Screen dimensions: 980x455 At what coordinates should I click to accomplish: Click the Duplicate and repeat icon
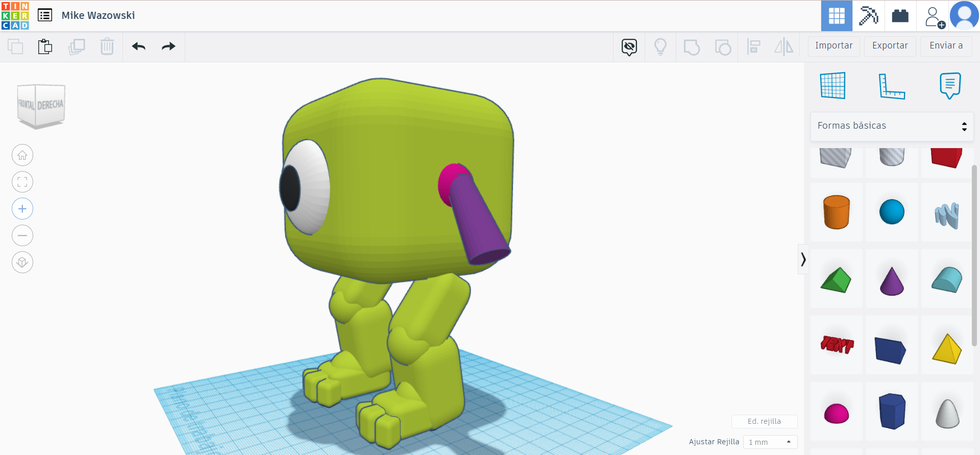click(x=77, y=46)
